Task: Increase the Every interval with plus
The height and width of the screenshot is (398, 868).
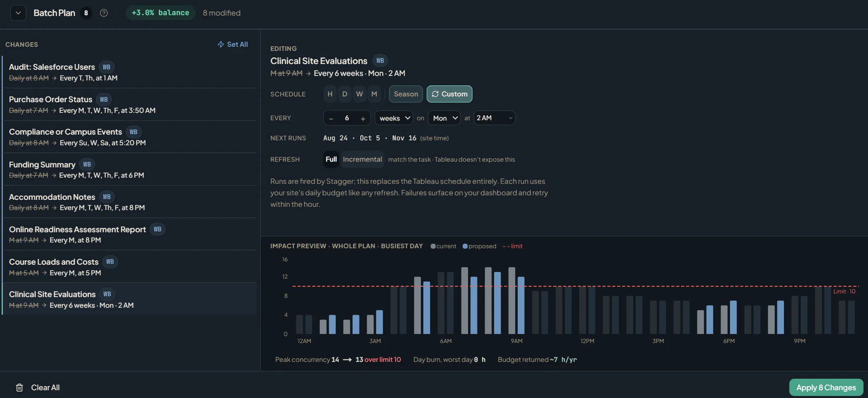Action: 363,118
